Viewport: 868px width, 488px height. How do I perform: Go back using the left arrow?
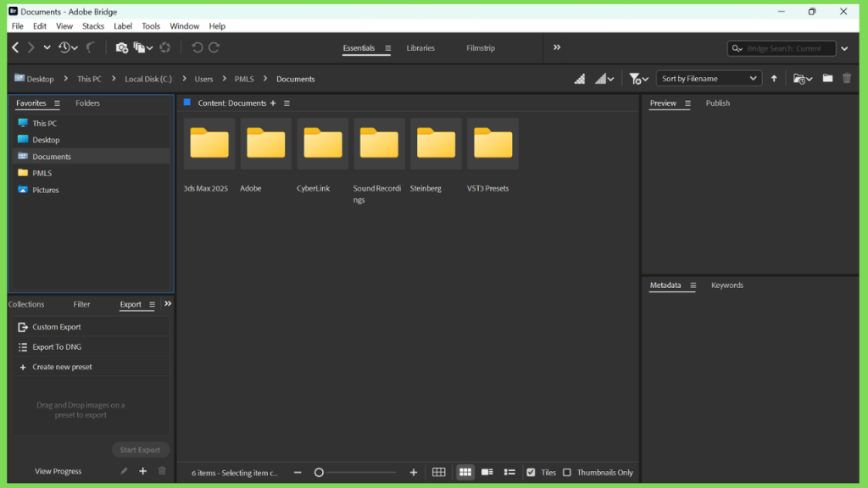click(15, 47)
